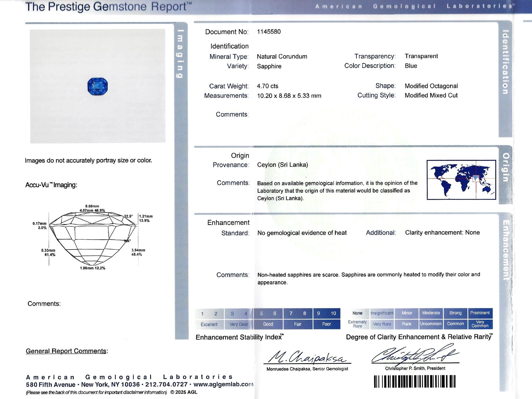Viewport: 532px width, 399px height.
Task: Click the 'Very Rare' rarity cell
Action: coord(382,324)
